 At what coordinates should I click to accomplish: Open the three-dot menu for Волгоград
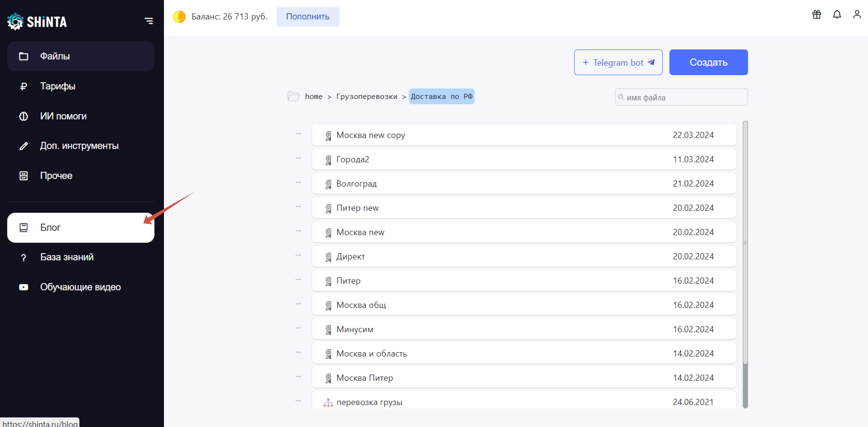point(298,182)
